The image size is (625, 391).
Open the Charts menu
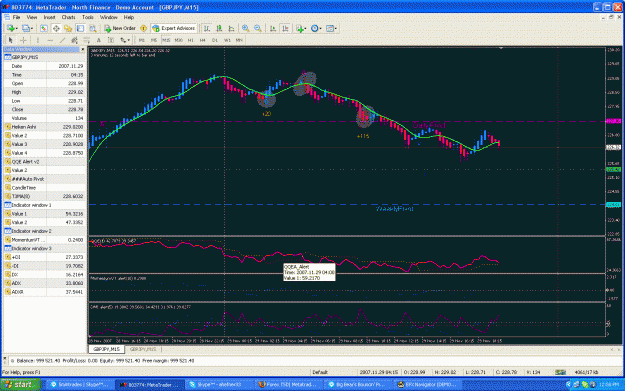[68, 18]
